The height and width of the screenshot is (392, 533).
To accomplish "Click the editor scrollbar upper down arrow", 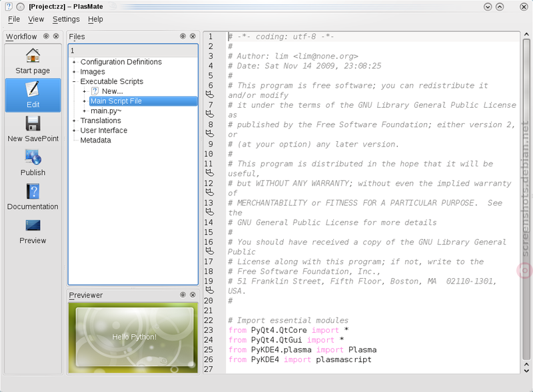I will pos(526,364).
